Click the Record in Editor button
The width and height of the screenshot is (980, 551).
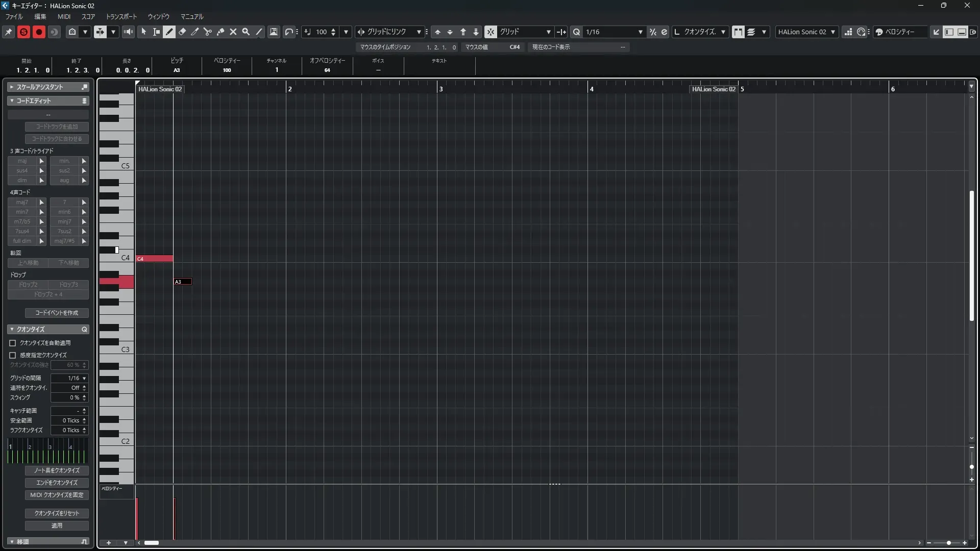39,32
